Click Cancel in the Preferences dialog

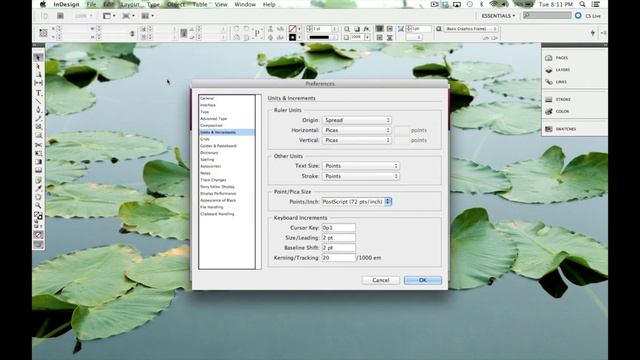click(x=380, y=280)
